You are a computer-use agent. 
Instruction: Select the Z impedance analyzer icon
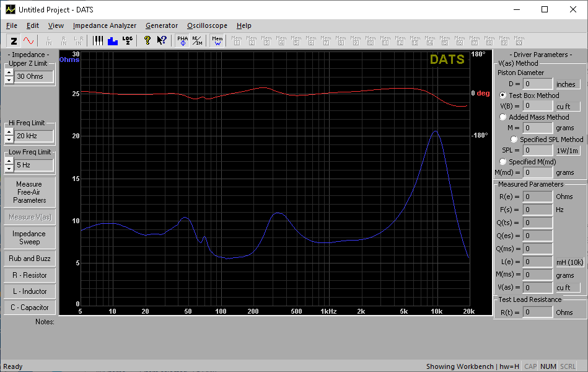(14, 41)
